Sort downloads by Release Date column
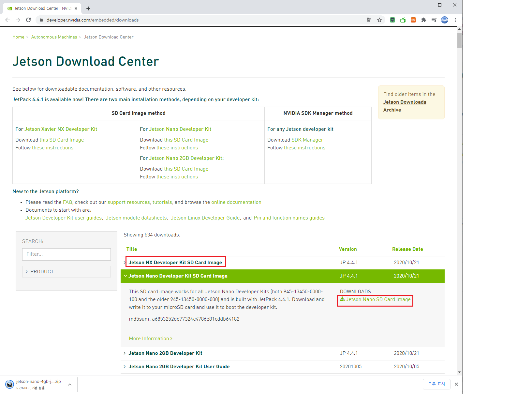Screen dimensions: 532x394 407,249
